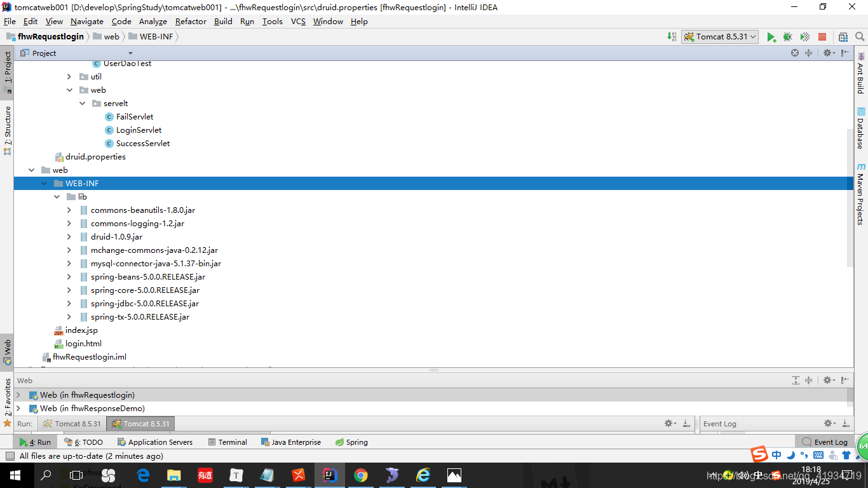Open Run panel settings gear

point(669,423)
